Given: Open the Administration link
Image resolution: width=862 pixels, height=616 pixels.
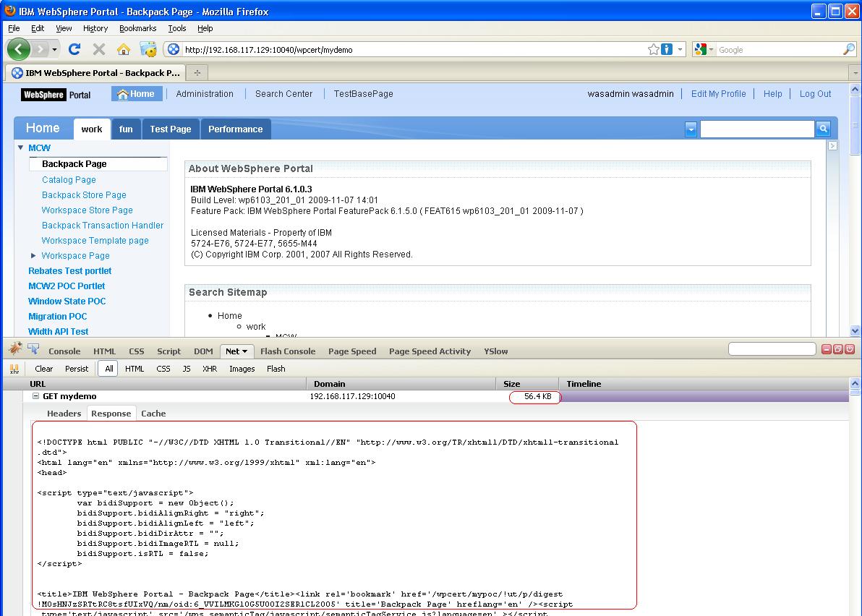Looking at the screenshot, I should point(205,94).
